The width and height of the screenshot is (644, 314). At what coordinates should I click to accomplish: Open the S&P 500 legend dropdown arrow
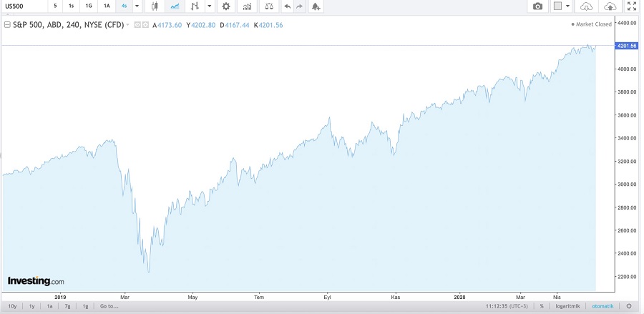click(x=128, y=25)
